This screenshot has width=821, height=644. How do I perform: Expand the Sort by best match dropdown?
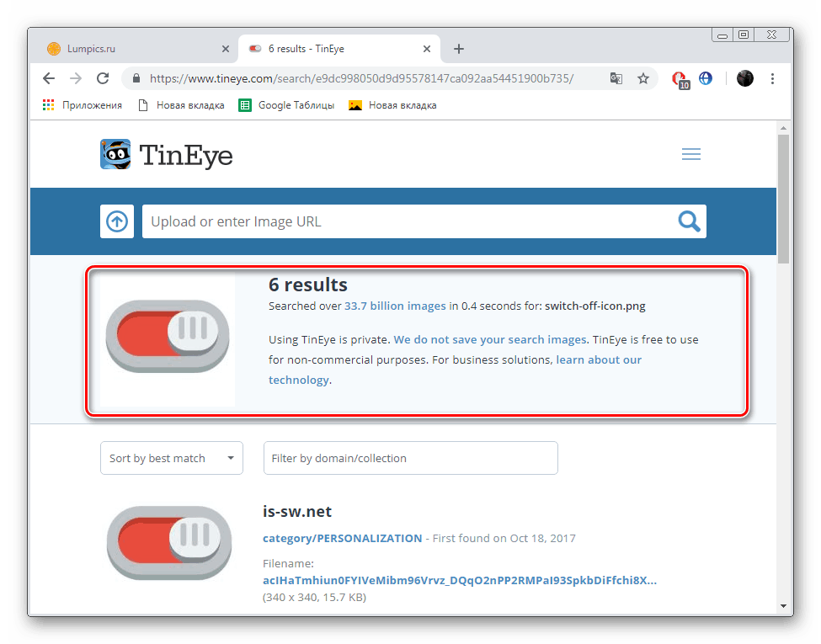click(172, 458)
